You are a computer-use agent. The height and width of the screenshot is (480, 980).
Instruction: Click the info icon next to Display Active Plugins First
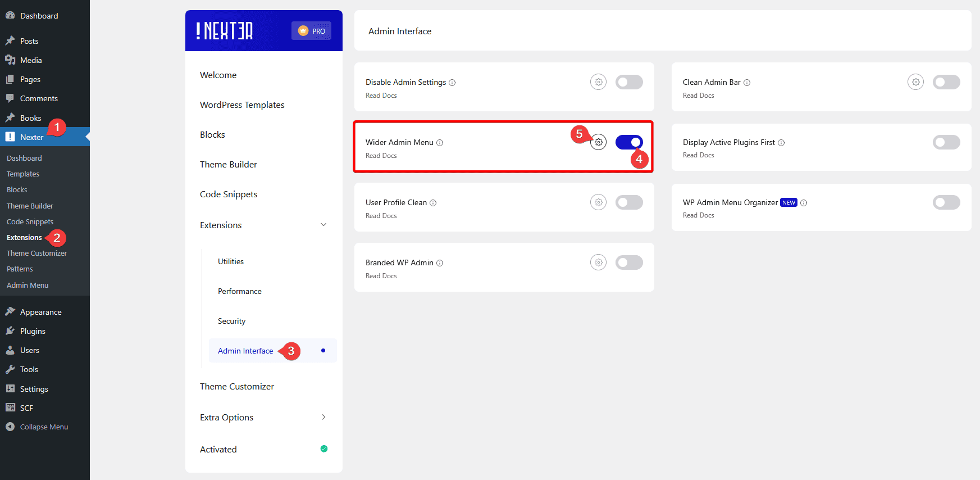(781, 143)
